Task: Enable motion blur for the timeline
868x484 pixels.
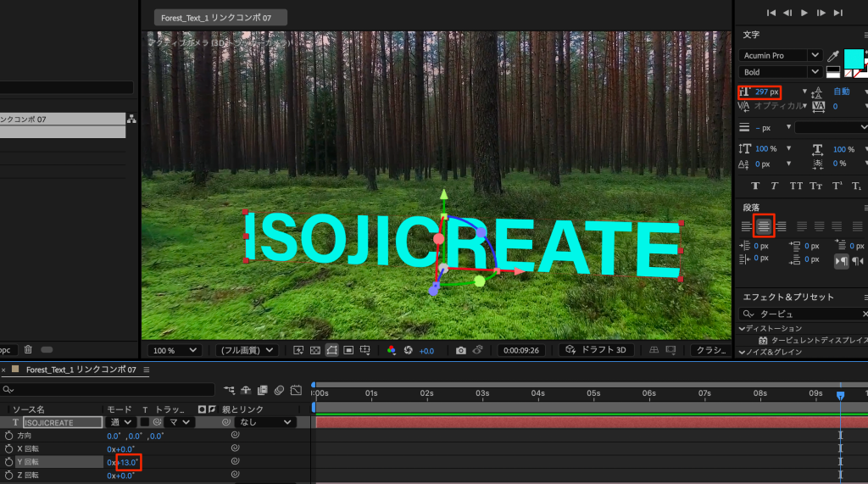Action: click(x=279, y=390)
